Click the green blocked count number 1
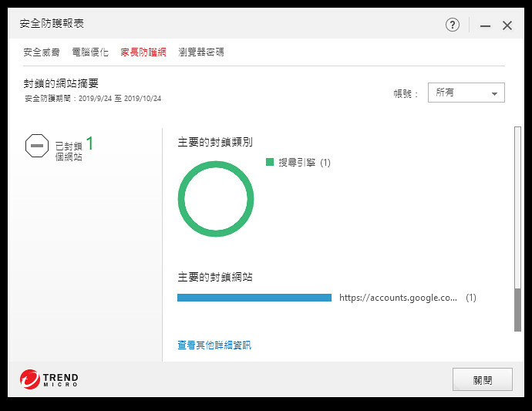532x411 pixels. [x=89, y=143]
